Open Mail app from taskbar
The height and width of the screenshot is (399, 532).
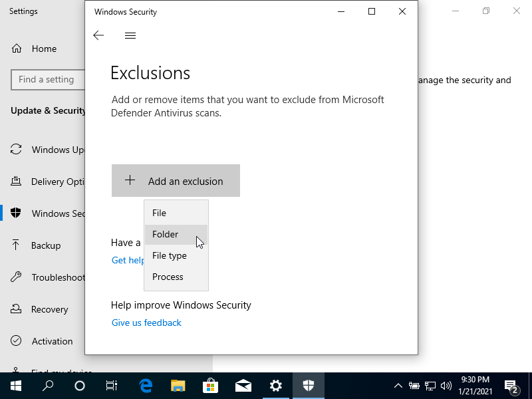pyautogui.click(x=243, y=386)
